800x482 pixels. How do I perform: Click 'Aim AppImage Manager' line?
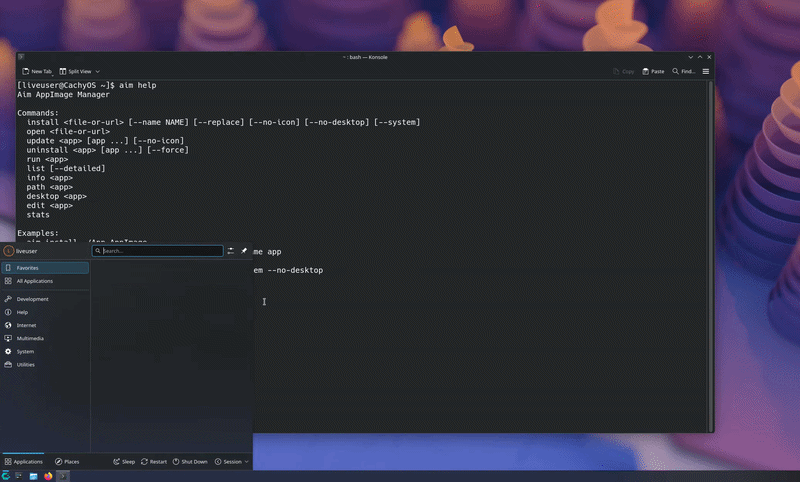pyautogui.click(x=63, y=94)
